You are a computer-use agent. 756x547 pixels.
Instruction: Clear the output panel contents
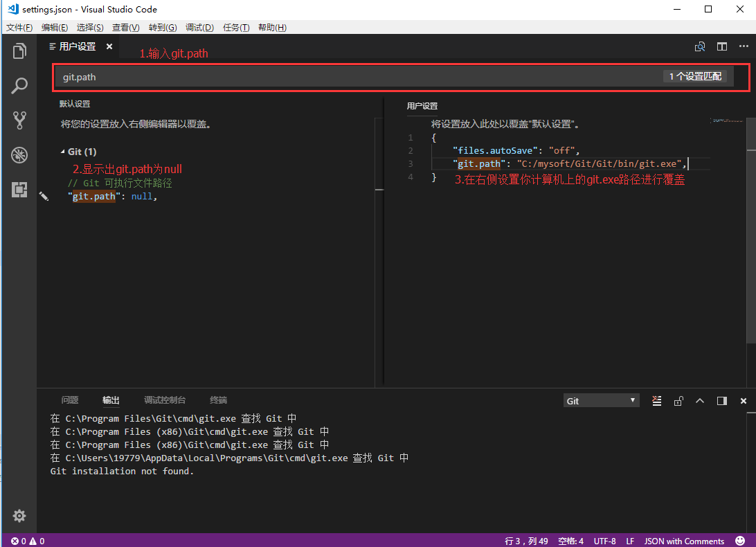(x=657, y=401)
